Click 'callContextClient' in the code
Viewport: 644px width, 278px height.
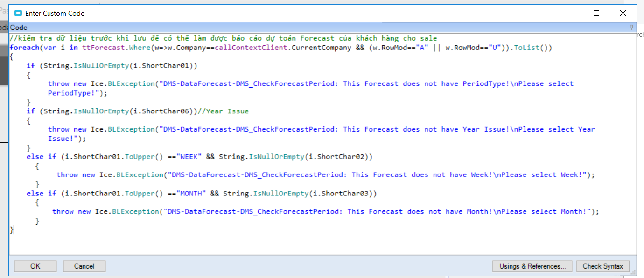[x=251, y=48]
